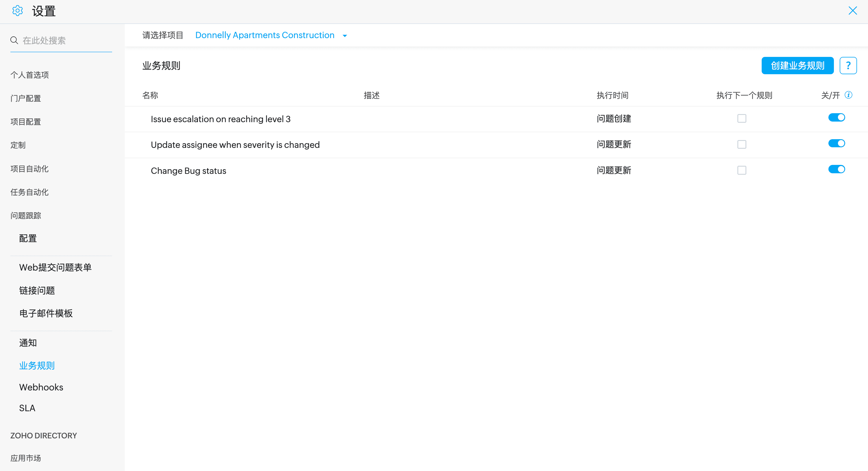This screenshot has height=471, width=868.
Task: Click the settings gear icon
Action: [17, 11]
